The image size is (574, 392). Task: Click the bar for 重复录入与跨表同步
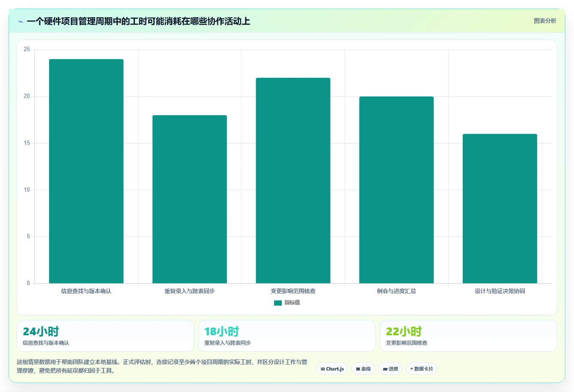(189, 199)
